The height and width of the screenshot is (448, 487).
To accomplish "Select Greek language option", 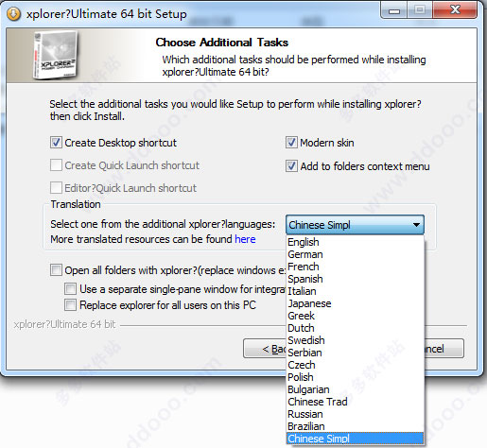I will tap(355, 316).
